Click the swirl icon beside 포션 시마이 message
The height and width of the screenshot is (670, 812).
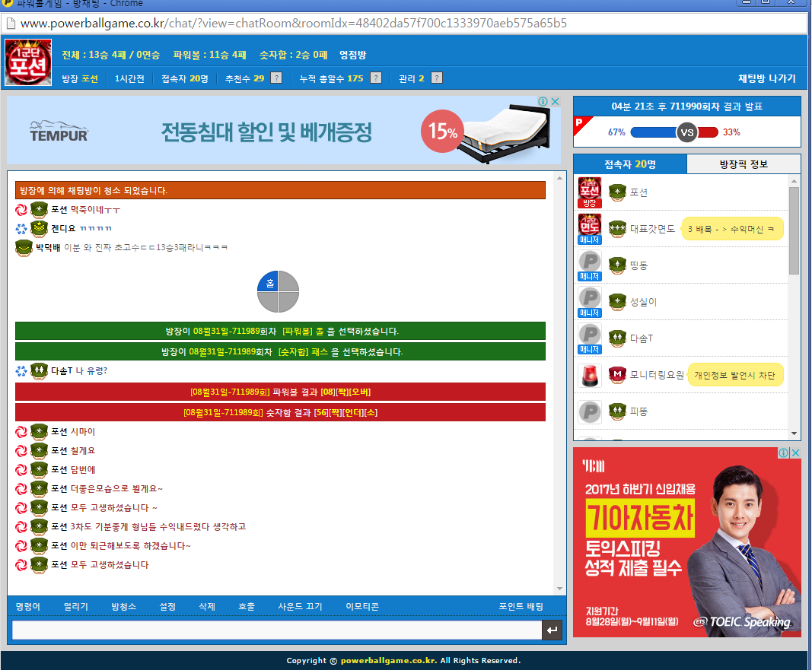(21, 431)
